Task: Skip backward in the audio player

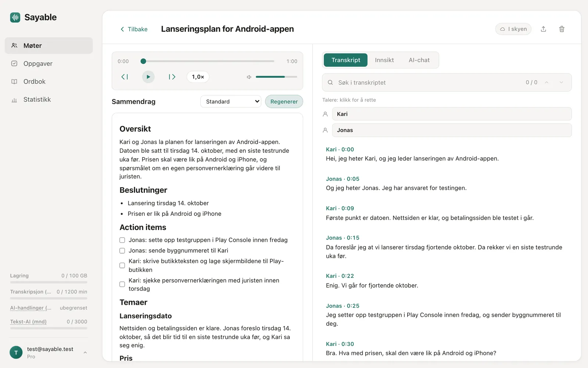Action: (125, 77)
